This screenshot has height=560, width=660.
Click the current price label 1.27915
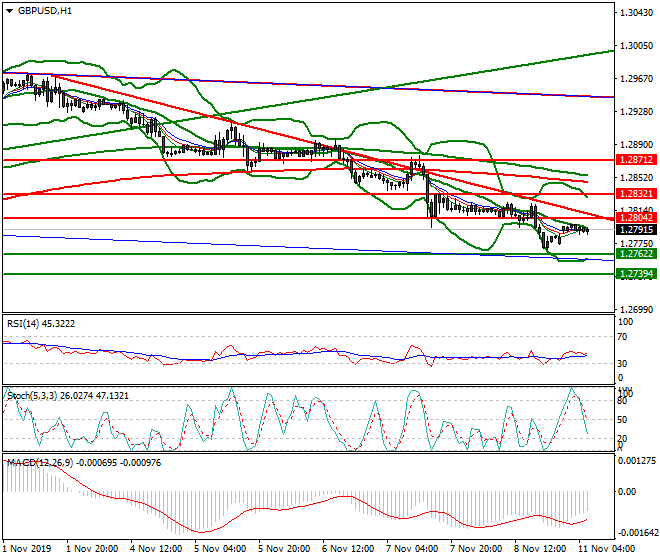pyautogui.click(x=636, y=230)
